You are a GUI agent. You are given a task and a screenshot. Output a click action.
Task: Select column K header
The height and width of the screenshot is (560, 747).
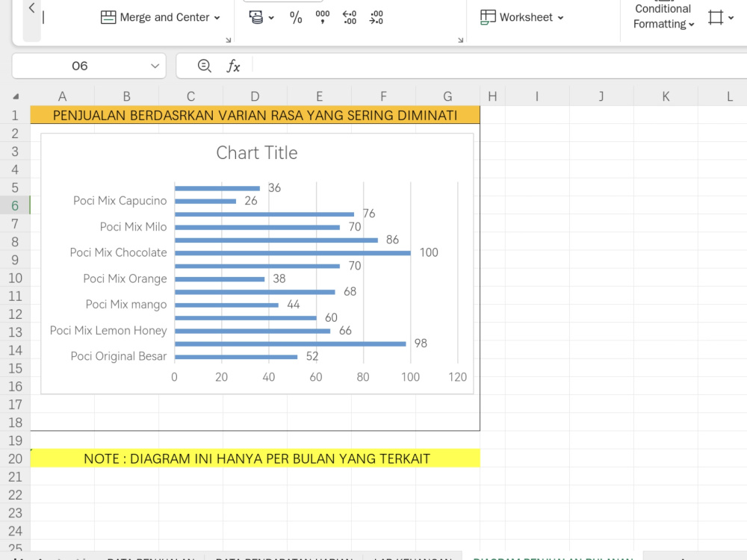click(x=666, y=96)
